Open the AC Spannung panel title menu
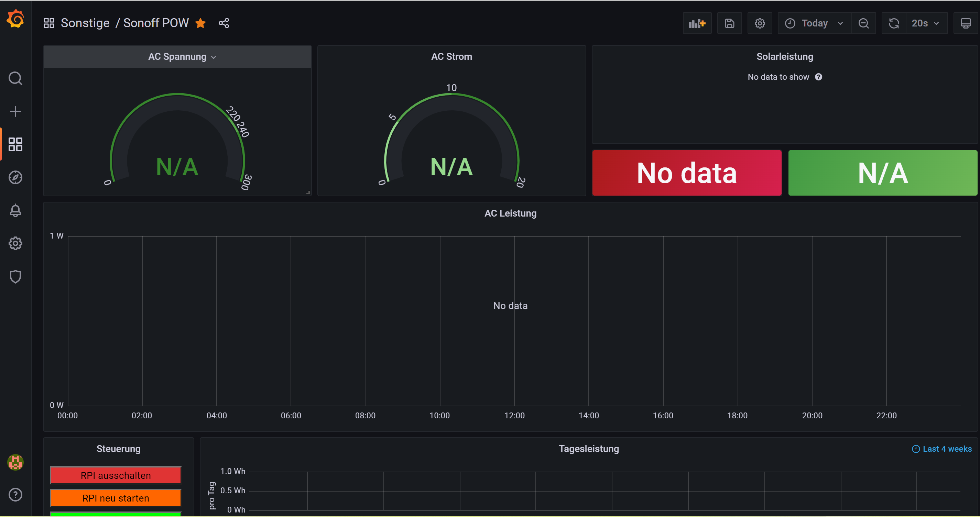The height and width of the screenshot is (517, 980). click(178, 57)
